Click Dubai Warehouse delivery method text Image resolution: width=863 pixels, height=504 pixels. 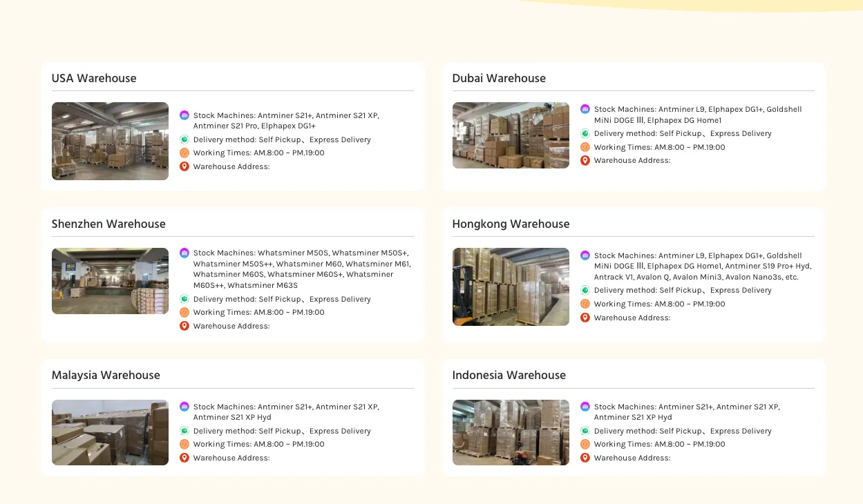pos(683,133)
